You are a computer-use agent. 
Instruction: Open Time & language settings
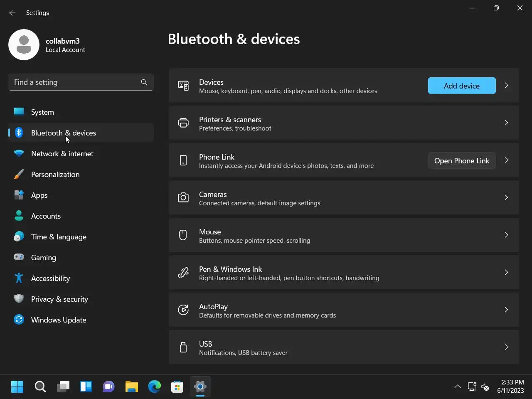coord(81,237)
